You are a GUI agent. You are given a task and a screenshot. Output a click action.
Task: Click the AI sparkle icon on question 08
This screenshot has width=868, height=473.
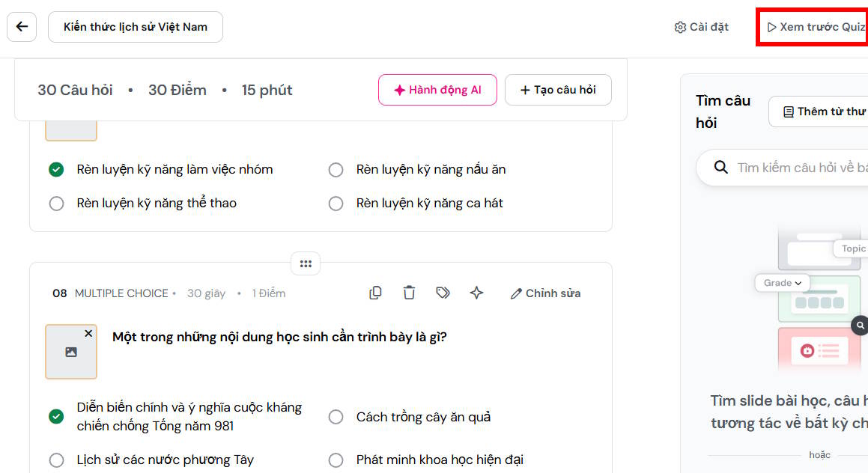click(476, 293)
